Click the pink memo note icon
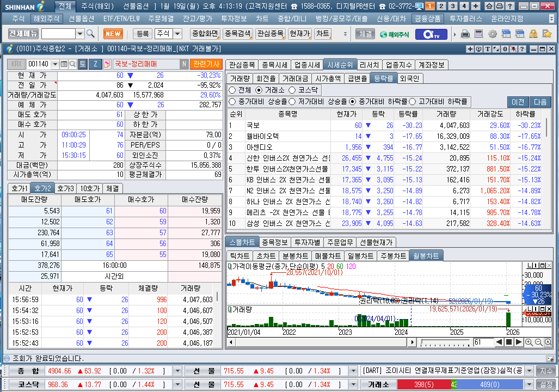Viewport: 559px width, 392px height. tap(107, 64)
